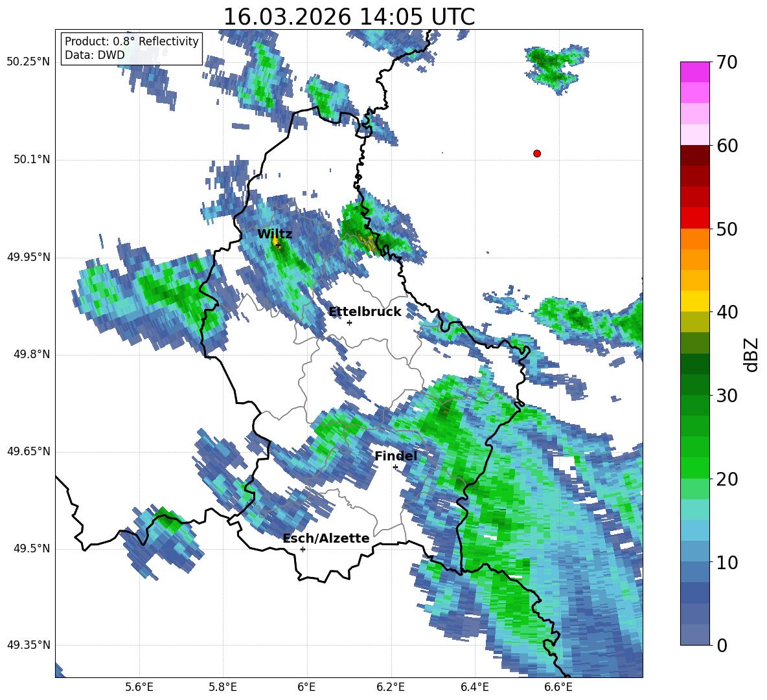
Task: Click the 70 tick label on the colorbar
Action: (x=727, y=63)
